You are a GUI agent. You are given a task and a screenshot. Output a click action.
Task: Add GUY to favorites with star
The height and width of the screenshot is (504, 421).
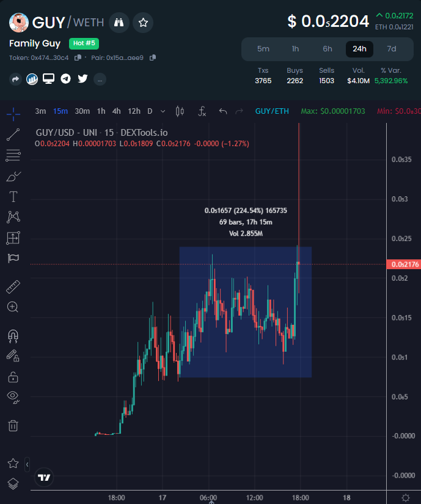143,23
